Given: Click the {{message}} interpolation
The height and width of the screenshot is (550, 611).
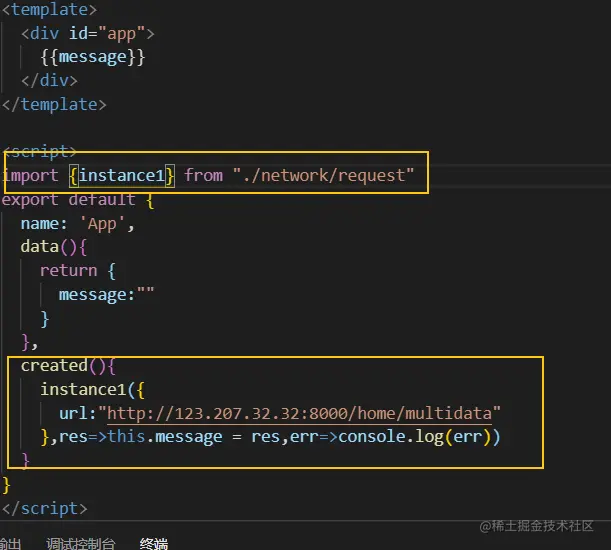Looking at the screenshot, I should [x=93, y=57].
